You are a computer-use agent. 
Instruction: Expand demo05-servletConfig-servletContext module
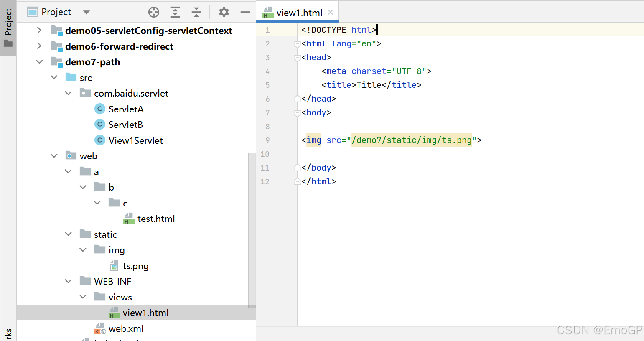(x=39, y=30)
